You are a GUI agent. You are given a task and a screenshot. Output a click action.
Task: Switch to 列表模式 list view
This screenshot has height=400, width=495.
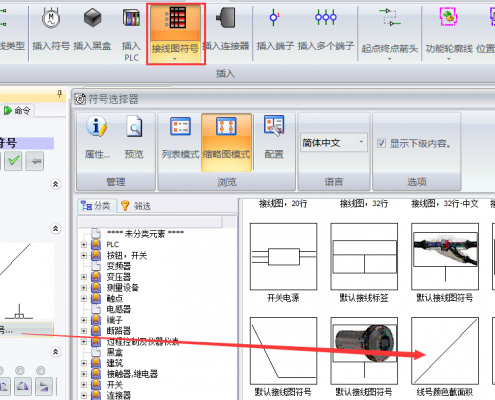[x=180, y=126]
